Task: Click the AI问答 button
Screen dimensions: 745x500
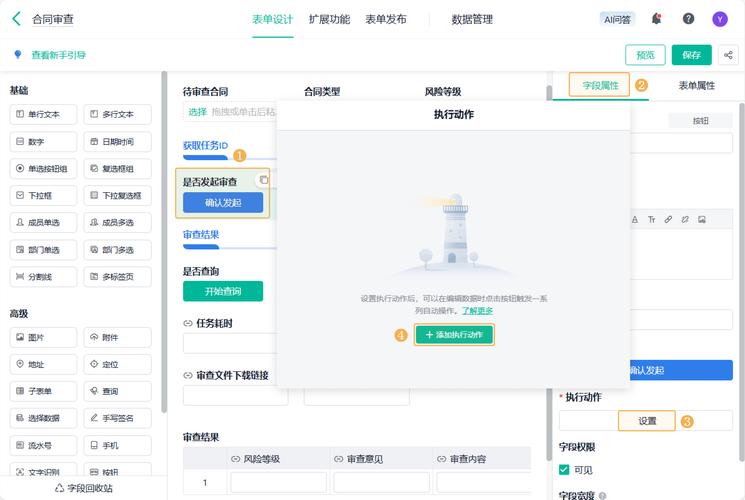Action: [x=617, y=19]
